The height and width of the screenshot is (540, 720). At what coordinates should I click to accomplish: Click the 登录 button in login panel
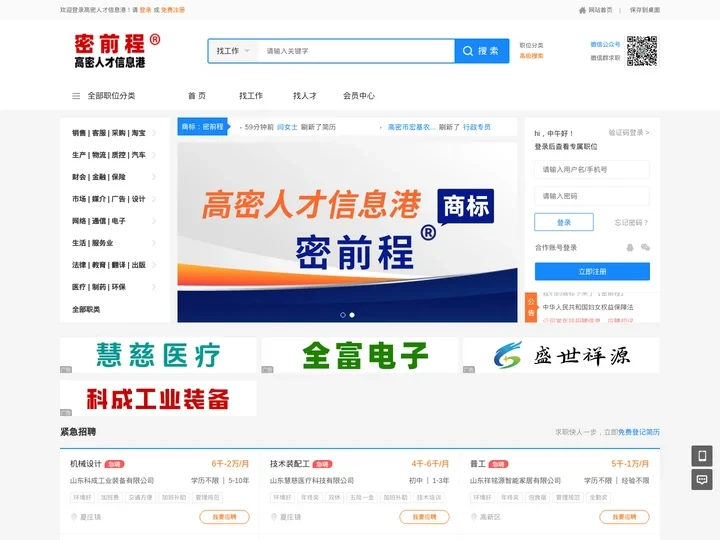[564, 222]
